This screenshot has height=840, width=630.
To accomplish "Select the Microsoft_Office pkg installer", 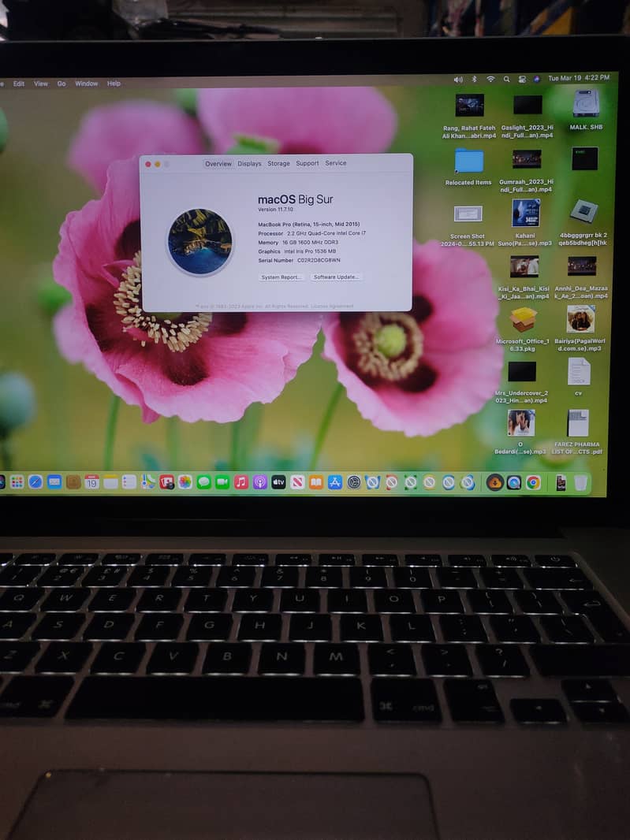I will coord(523,320).
